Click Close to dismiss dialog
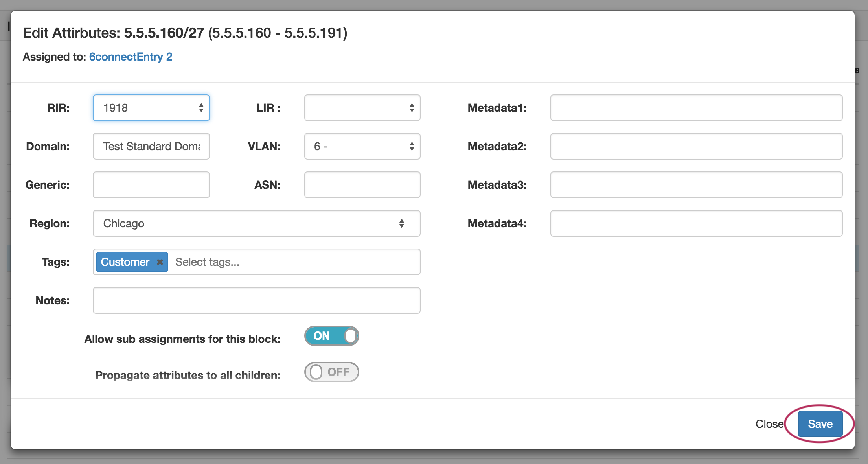This screenshot has width=868, height=464. coord(769,424)
